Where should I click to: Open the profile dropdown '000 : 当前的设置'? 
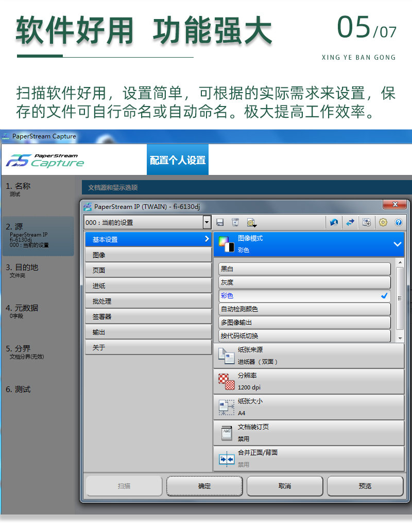coord(147,223)
